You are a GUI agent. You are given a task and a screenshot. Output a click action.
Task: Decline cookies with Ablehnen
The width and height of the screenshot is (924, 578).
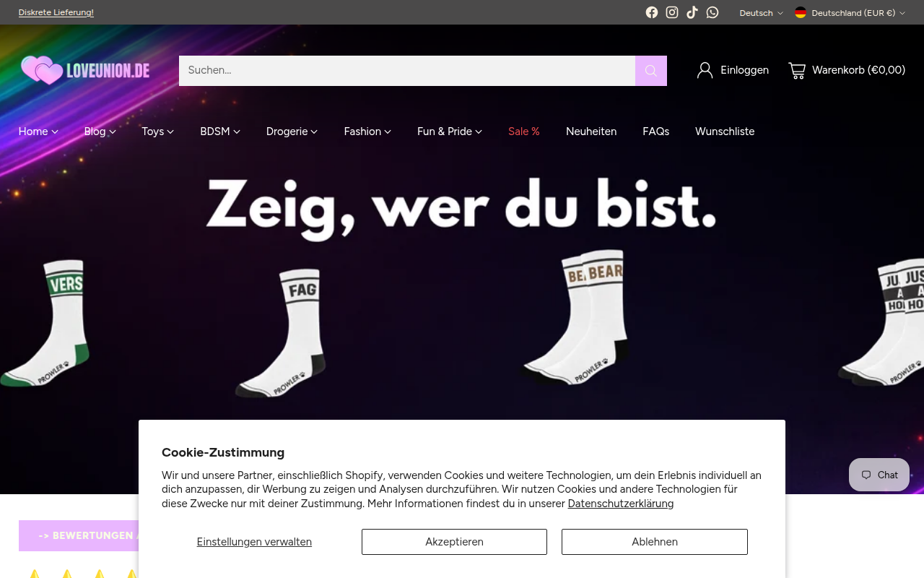(x=655, y=542)
